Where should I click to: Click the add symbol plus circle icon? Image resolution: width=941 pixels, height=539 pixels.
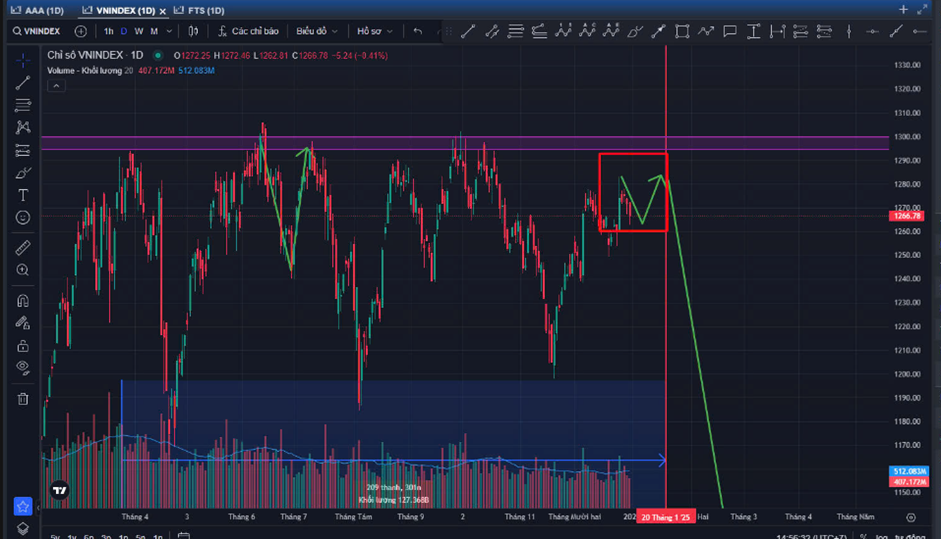pyautogui.click(x=80, y=31)
